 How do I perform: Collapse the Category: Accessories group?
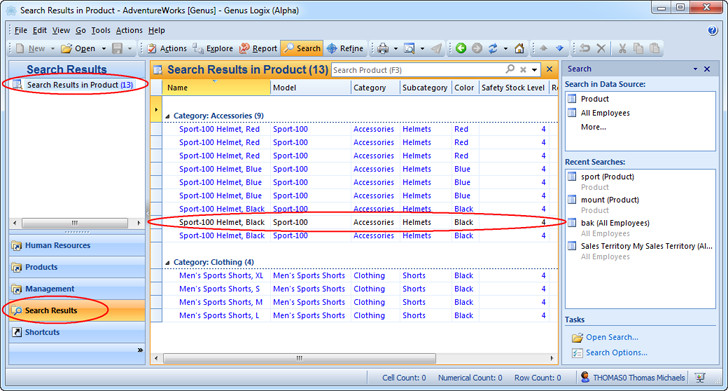pyautogui.click(x=168, y=116)
